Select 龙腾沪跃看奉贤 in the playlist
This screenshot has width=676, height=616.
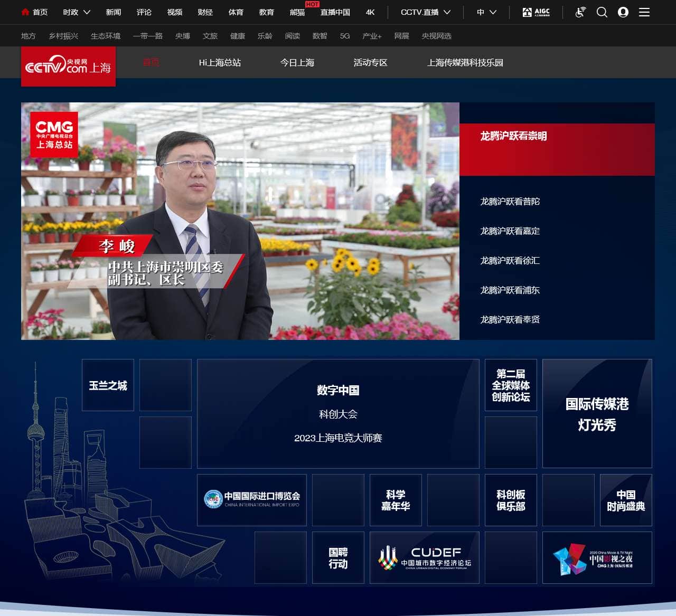510,319
